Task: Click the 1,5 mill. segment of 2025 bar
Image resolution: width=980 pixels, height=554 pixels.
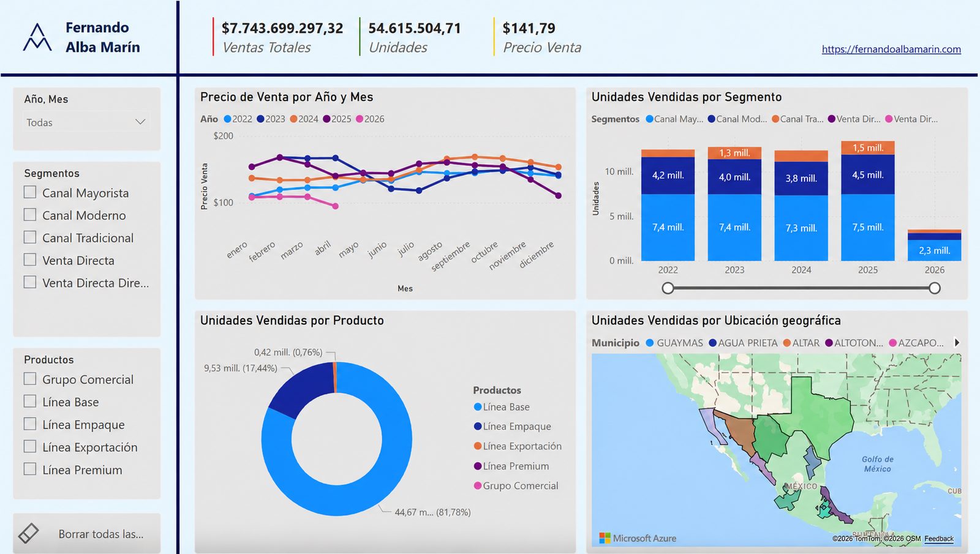Action: 868,148
